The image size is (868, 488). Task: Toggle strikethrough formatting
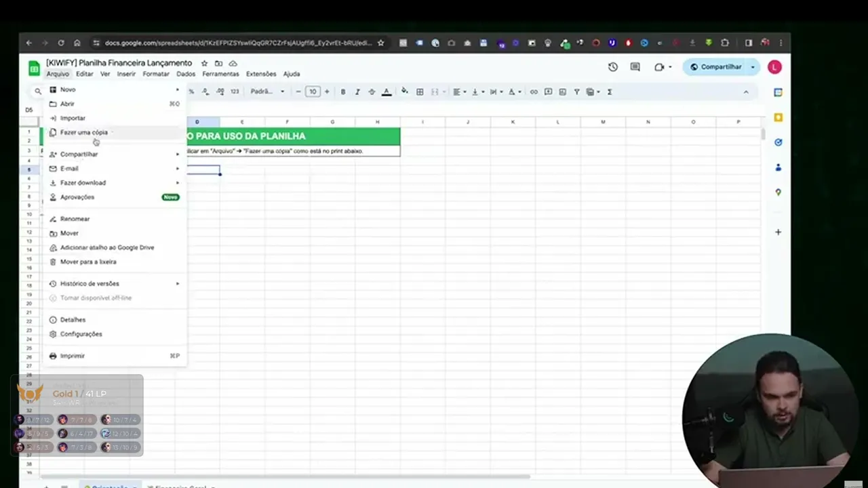(372, 91)
